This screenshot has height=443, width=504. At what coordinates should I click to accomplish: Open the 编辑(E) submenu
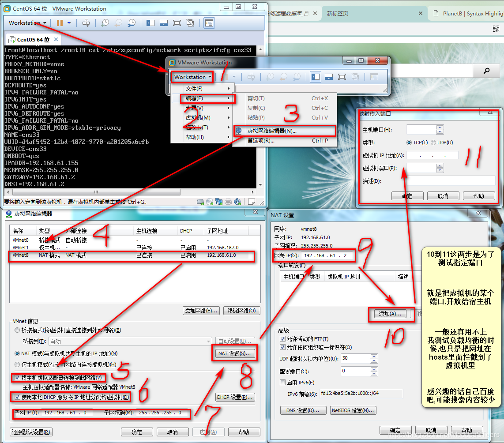203,98
